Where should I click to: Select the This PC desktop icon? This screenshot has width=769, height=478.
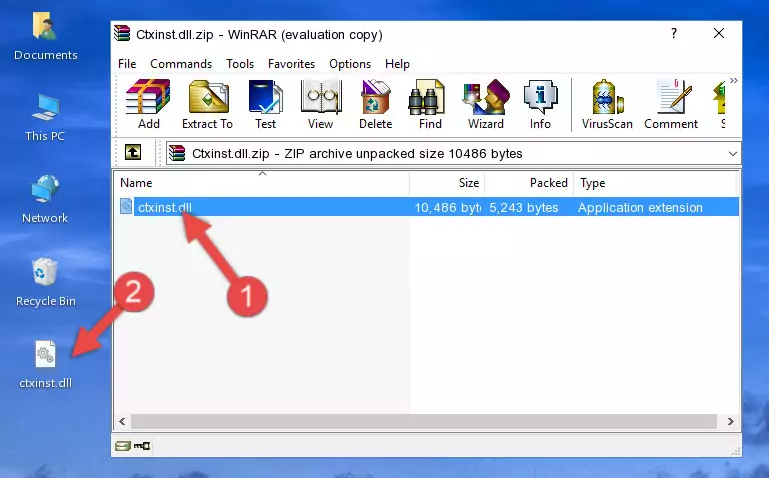click(x=45, y=118)
